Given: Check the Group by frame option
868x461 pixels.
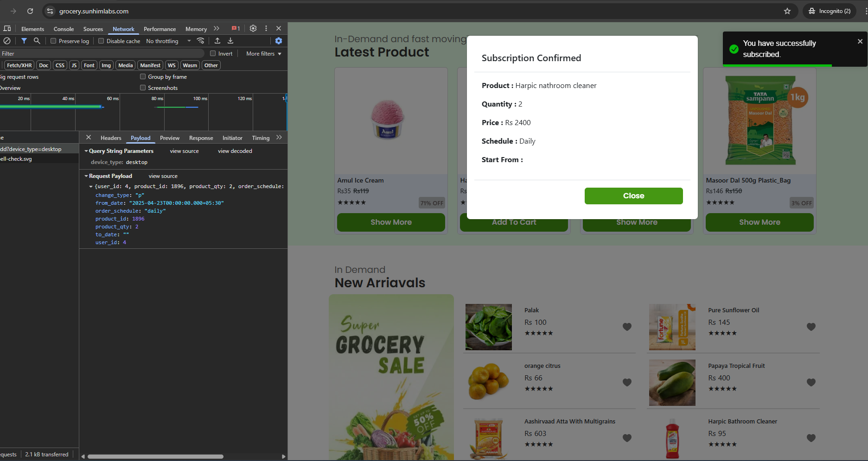Looking at the screenshot, I should (143, 76).
